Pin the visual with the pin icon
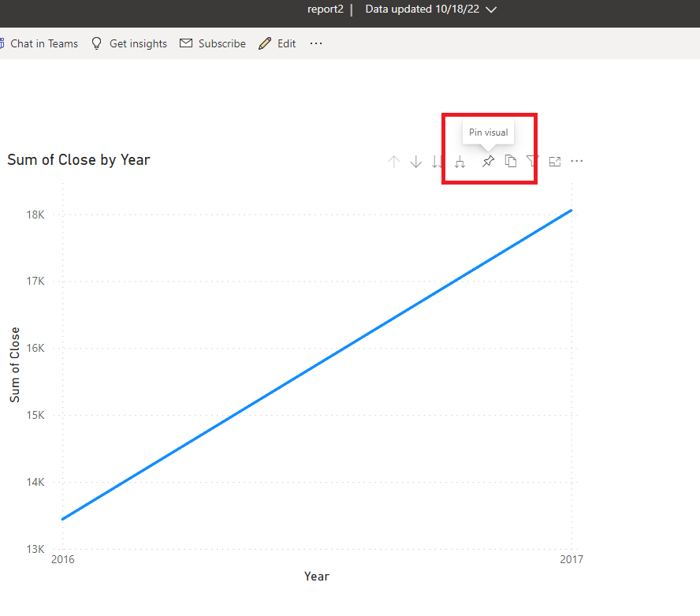The image size is (700, 616). point(488,161)
